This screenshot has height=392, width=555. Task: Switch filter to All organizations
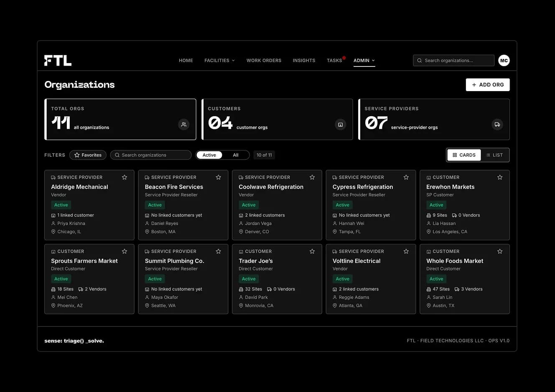tap(236, 155)
